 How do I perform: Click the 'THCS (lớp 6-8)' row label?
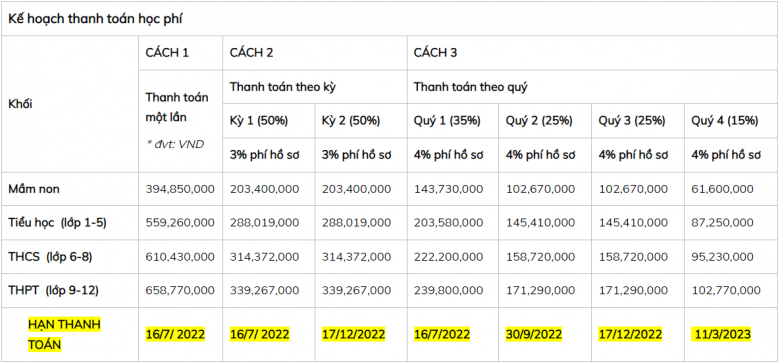click(50, 257)
